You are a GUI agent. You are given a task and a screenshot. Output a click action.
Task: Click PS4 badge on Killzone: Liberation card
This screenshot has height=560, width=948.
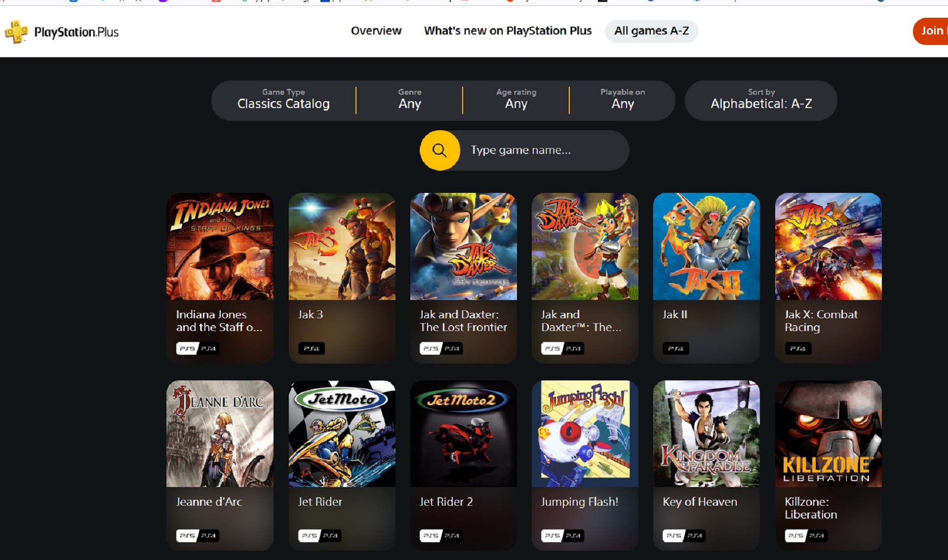(x=817, y=535)
